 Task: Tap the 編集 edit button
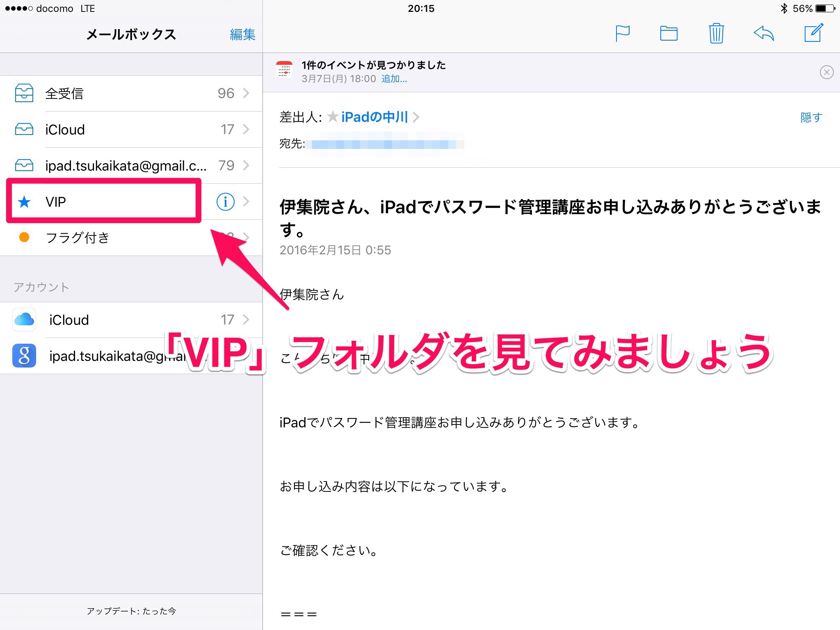pyautogui.click(x=242, y=34)
